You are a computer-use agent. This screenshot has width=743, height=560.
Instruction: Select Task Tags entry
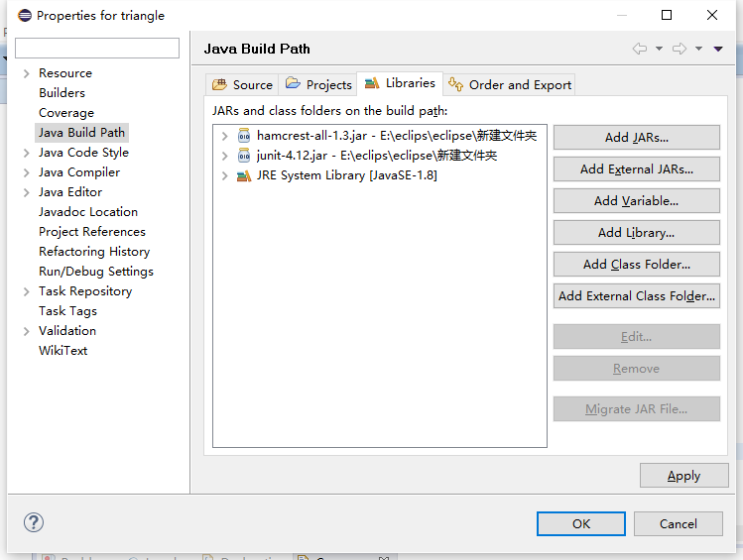click(67, 311)
